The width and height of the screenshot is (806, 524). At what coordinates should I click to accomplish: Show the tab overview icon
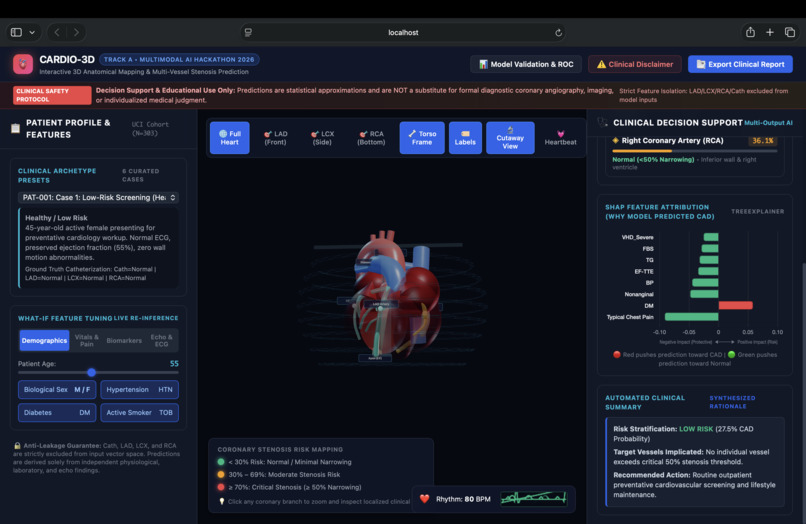[x=790, y=32]
